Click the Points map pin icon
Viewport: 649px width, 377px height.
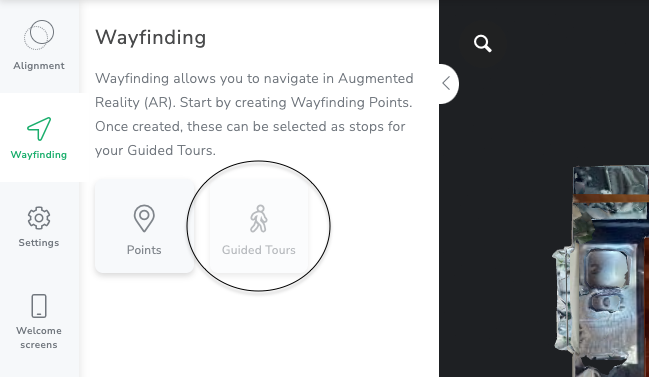144,218
